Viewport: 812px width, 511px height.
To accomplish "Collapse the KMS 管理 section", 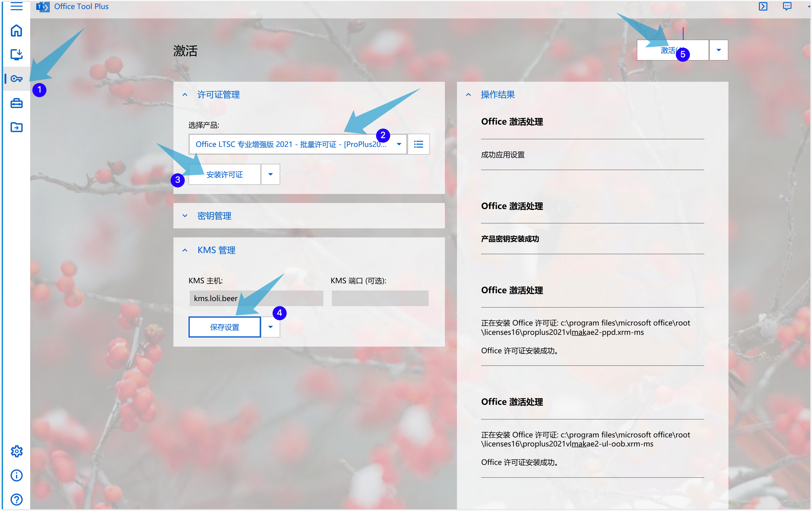I will [x=185, y=250].
